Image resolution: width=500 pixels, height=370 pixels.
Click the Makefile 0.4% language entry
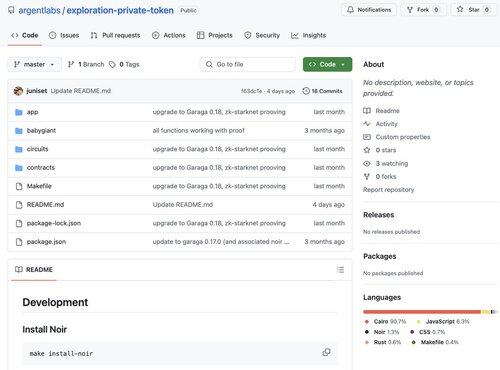click(435, 342)
